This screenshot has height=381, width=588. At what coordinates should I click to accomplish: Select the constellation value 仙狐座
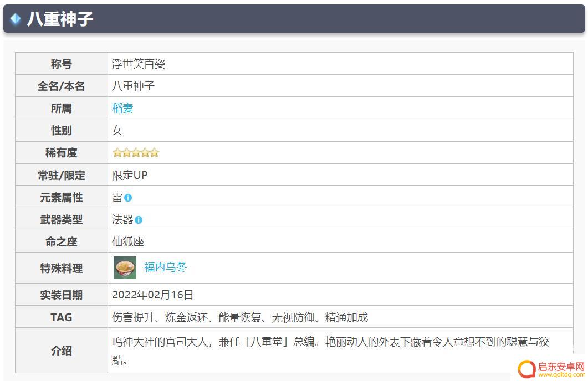(x=128, y=241)
